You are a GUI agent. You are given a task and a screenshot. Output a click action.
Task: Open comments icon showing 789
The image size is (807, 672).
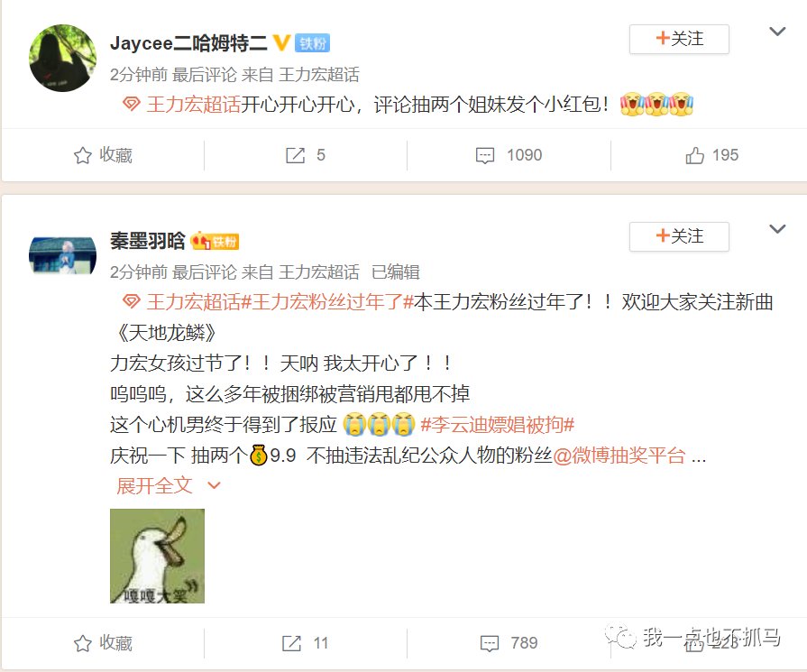pos(489,643)
